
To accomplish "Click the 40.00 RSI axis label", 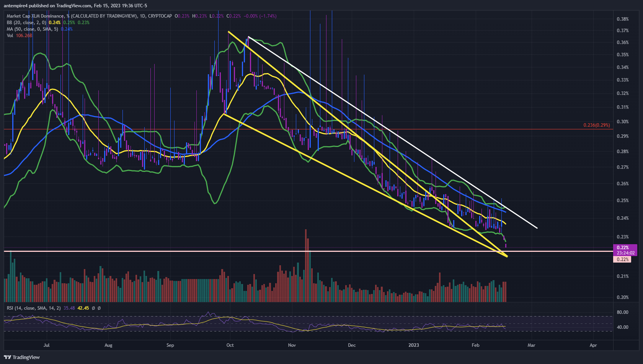I will [x=623, y=327].
